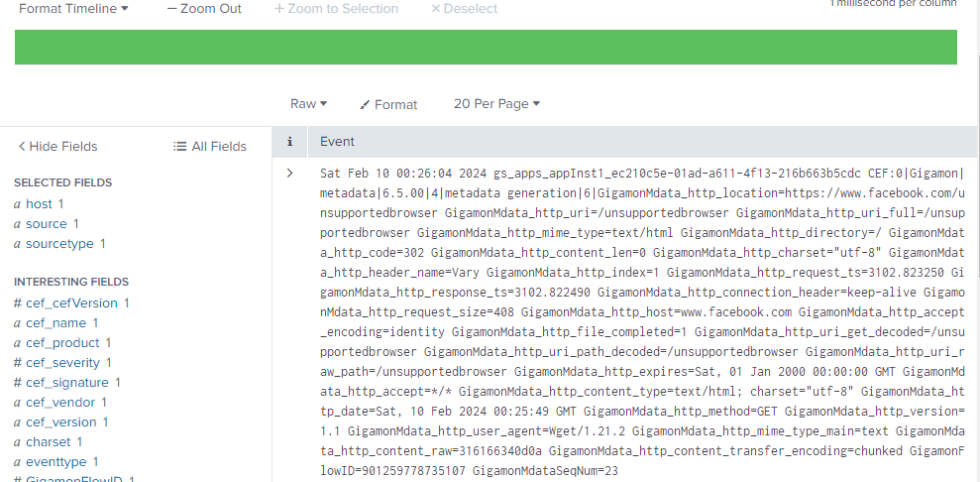Open the cef_name field
This screenshot has width=980, height=482.
pyautogui.click(x=55, y=323)
